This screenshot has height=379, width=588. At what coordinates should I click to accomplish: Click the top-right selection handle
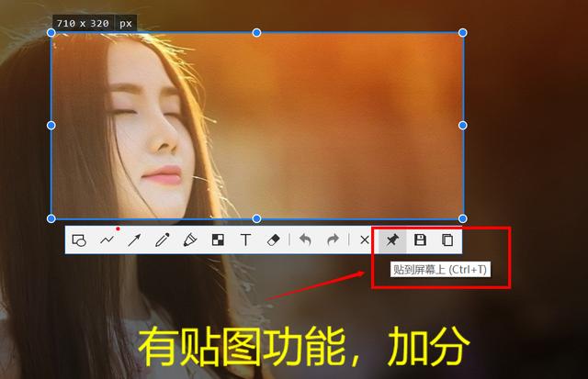coord(463,33)
